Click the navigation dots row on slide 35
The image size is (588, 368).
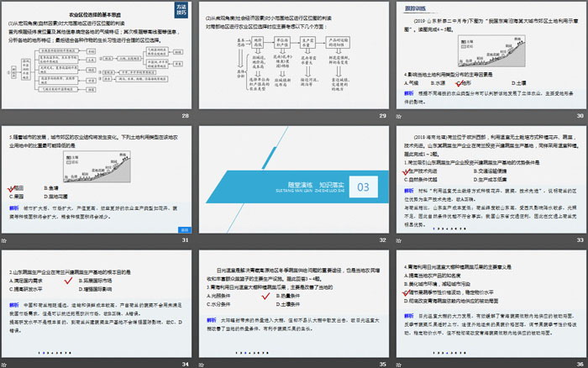point(252,353)
